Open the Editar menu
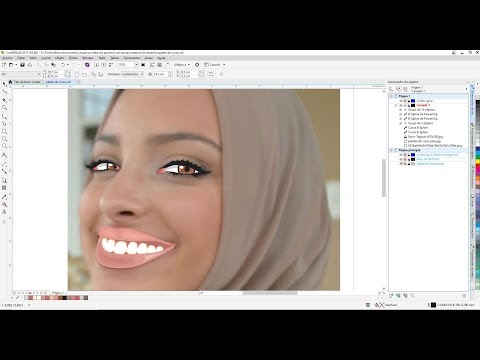Image resolution: width=480 pixels, height=360 pixels. pos(21,58)
